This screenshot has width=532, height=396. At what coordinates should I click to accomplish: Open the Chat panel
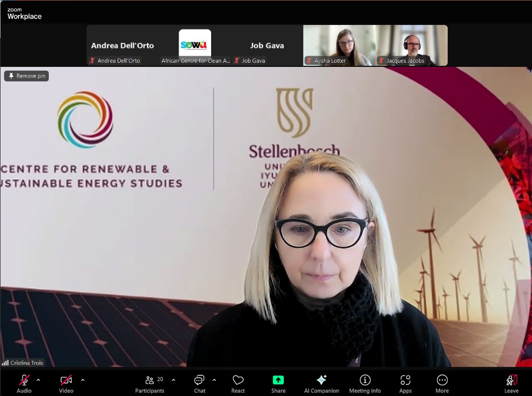coord(199,384)
